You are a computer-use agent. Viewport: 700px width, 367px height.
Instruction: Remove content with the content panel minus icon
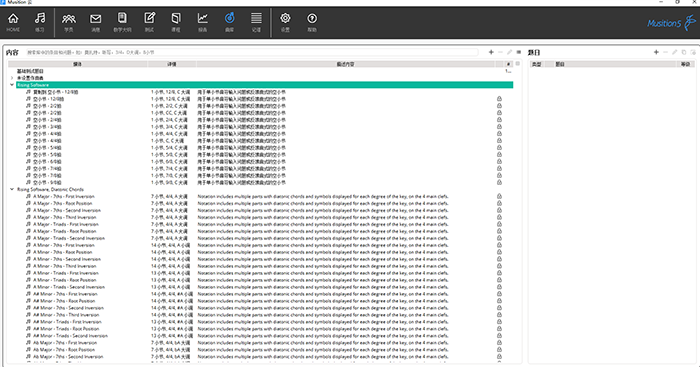pos(500,52)
